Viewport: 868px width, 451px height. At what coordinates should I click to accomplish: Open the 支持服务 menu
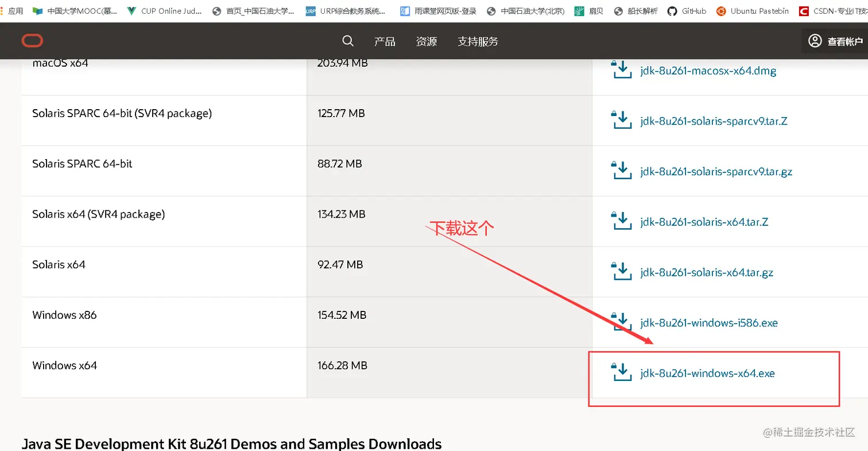[478, 41]
